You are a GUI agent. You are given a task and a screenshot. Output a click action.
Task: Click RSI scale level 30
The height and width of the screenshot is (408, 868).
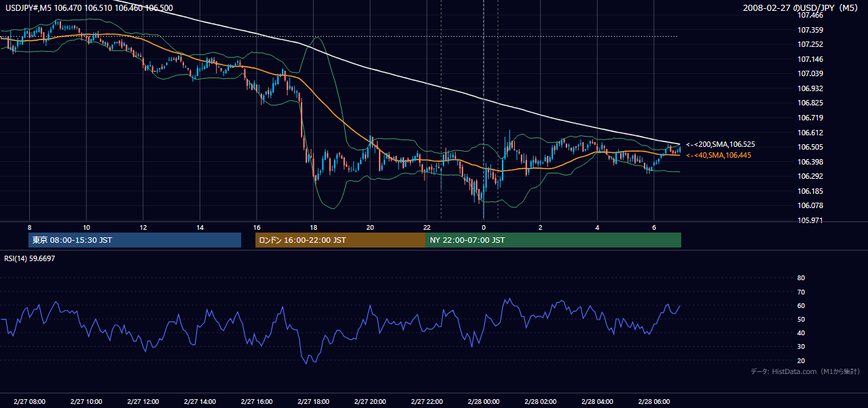point(801,347)
